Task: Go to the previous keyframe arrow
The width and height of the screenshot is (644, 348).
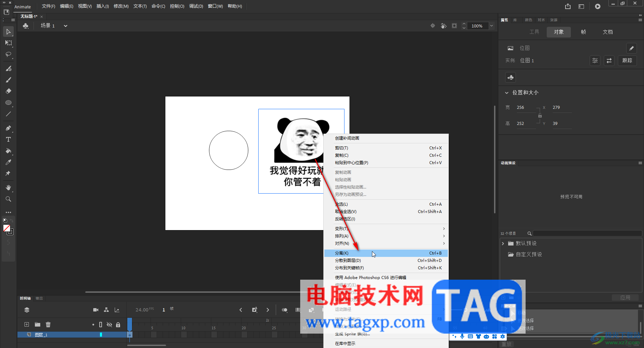Action: (x=240, y=310)
